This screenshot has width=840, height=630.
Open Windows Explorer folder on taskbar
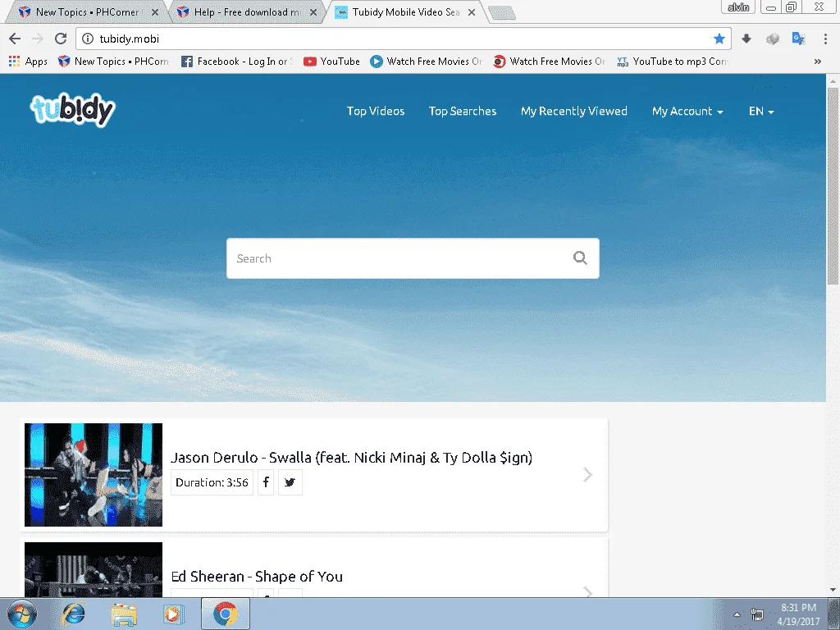(124, 614)
